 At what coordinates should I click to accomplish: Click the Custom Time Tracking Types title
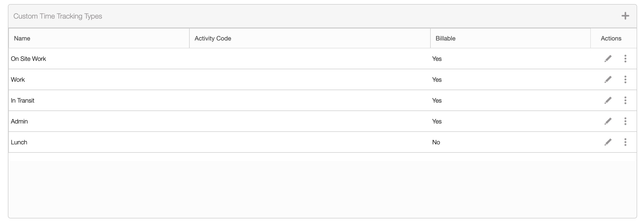[58, 16]
